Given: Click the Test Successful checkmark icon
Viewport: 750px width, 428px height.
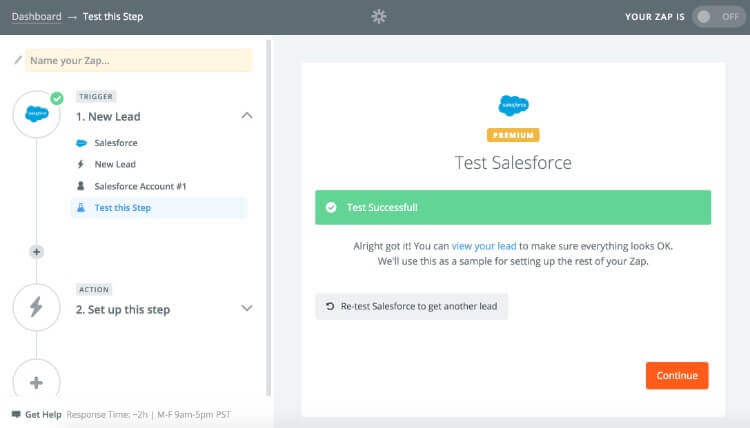Looking at the screenshot, I should (331, 208).
